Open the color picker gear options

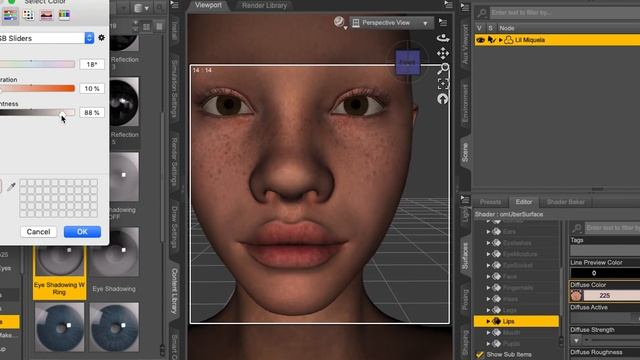click(x=101, y=38)
